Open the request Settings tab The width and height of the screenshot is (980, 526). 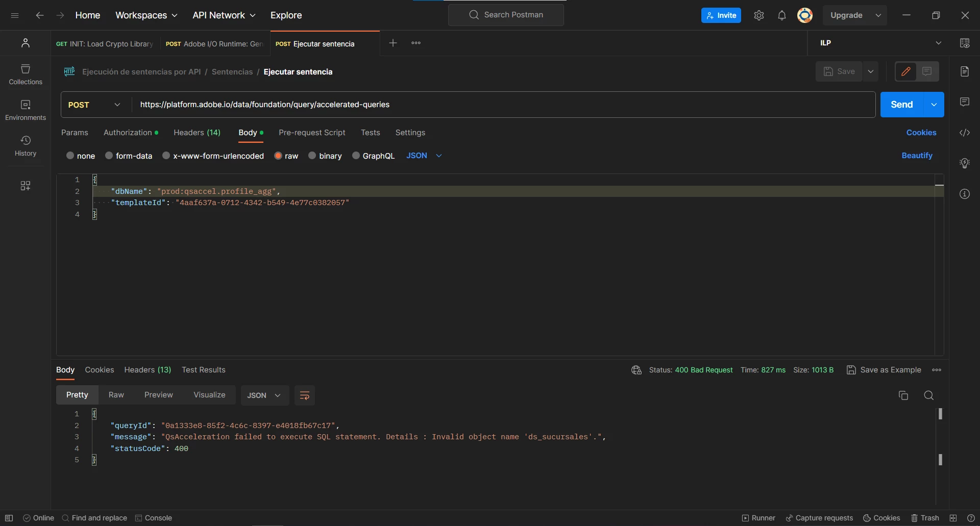pos(410,133)
